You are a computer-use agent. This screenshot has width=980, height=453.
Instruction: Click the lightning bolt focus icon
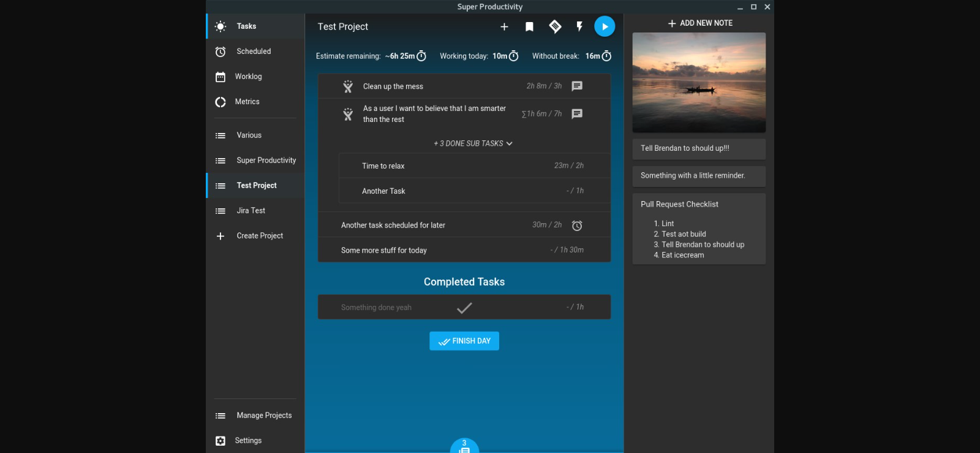coord(579,26)
